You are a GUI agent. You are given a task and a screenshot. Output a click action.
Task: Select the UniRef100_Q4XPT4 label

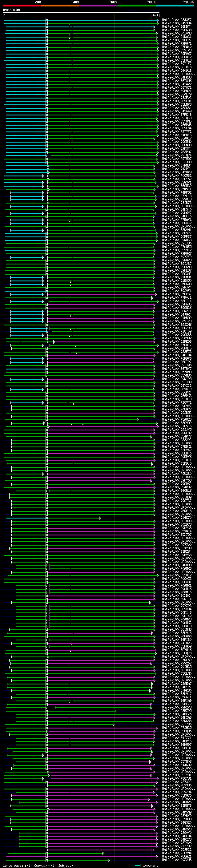177,169
